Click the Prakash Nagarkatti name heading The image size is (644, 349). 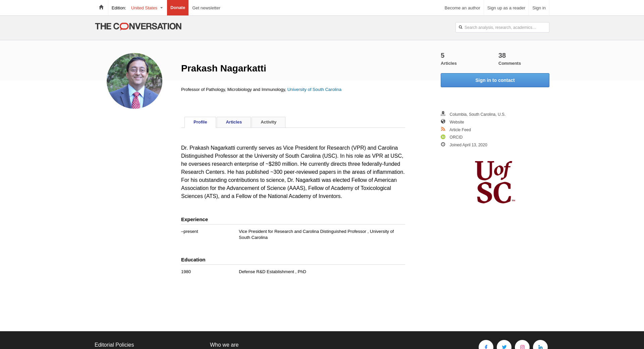224,68
